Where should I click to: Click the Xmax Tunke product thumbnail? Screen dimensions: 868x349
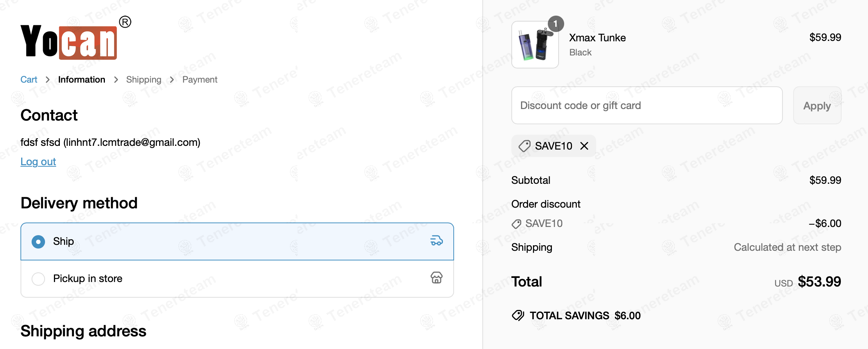[x=535, y=45]
